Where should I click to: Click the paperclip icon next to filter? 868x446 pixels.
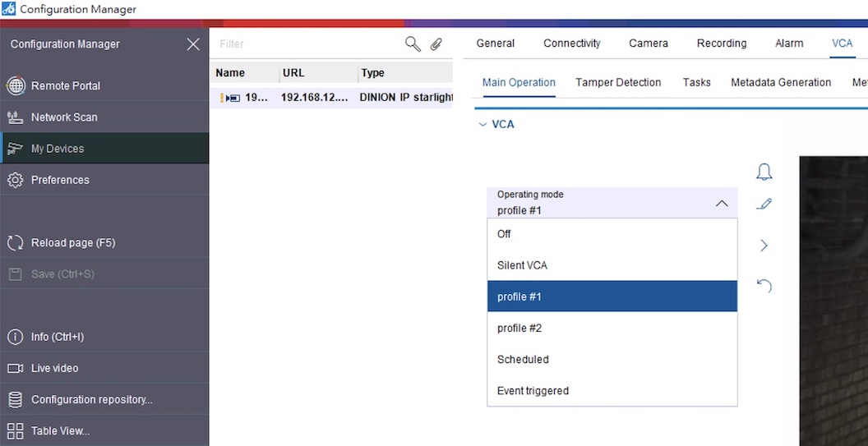[436, 44]
